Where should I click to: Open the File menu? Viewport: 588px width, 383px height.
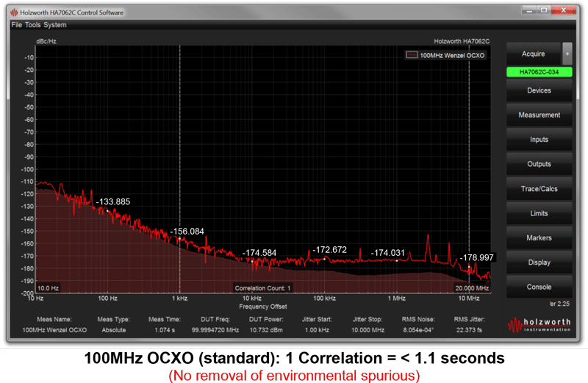[x=16, y=25]
